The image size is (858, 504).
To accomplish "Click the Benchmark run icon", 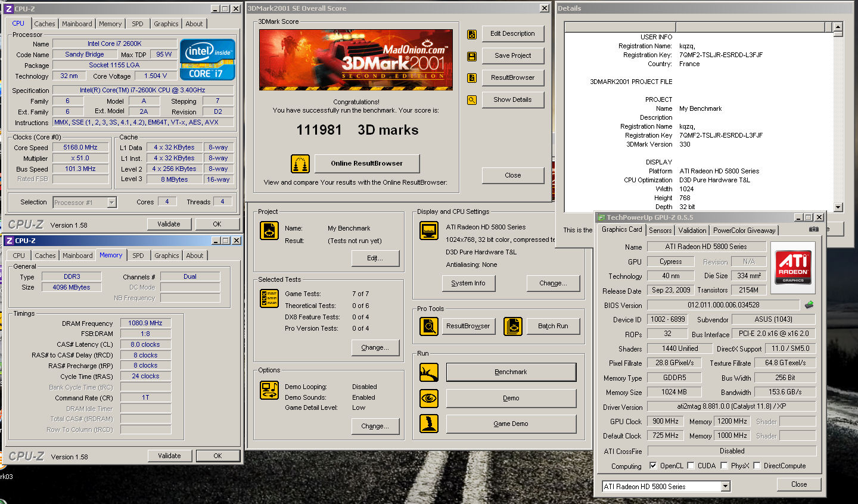I will coord(429,372).
